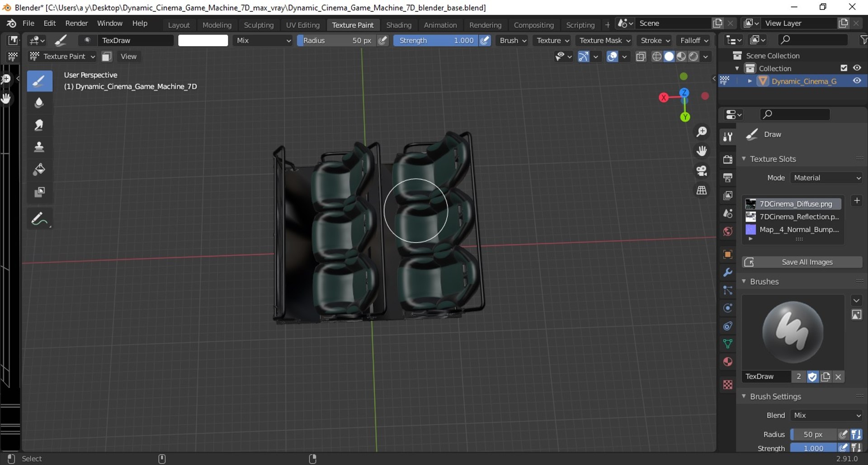Open the Falloff dropdown

point(694,40)
